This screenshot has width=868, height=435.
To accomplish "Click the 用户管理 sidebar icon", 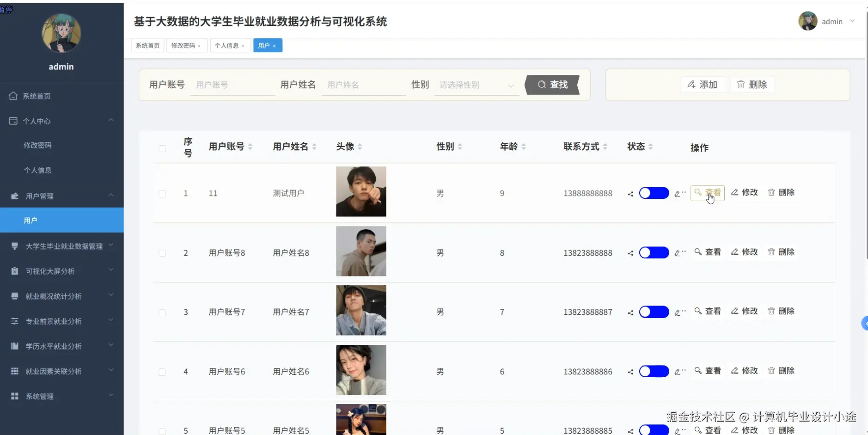I will tap(15, 196).
